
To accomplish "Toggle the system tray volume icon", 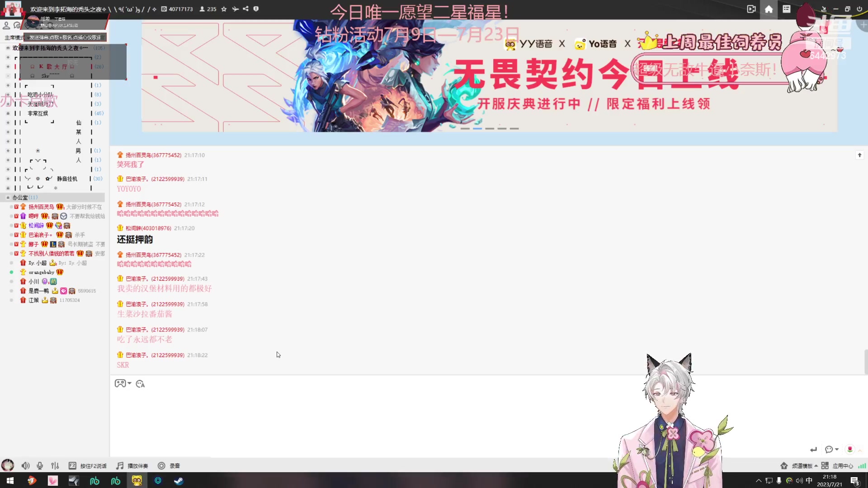I will (x=799, y=481).
